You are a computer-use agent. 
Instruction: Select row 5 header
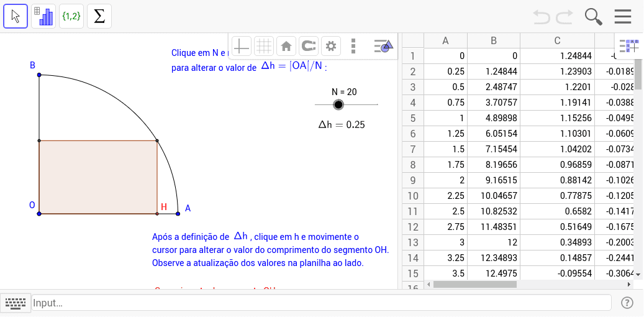pyautogui.click(x=413, y=119)
